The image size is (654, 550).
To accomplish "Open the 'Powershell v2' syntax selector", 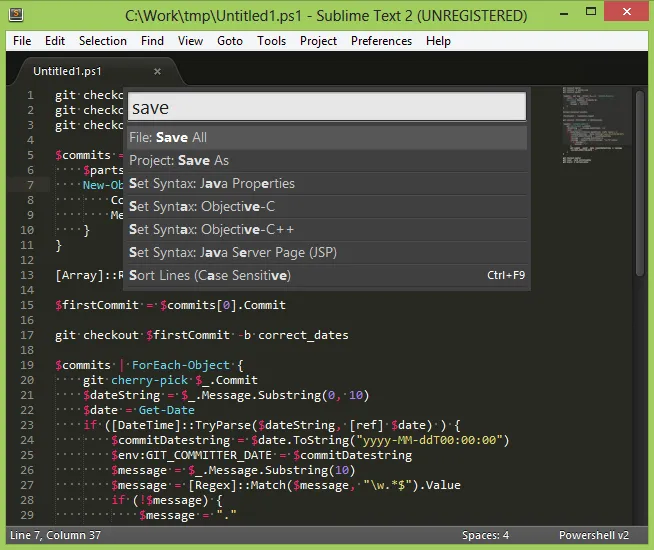I will 594,535.
